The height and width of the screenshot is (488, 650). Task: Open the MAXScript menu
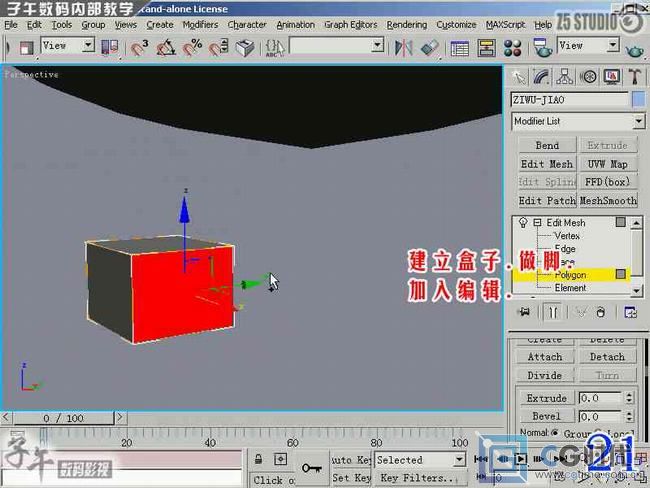[x=505, y=25]
